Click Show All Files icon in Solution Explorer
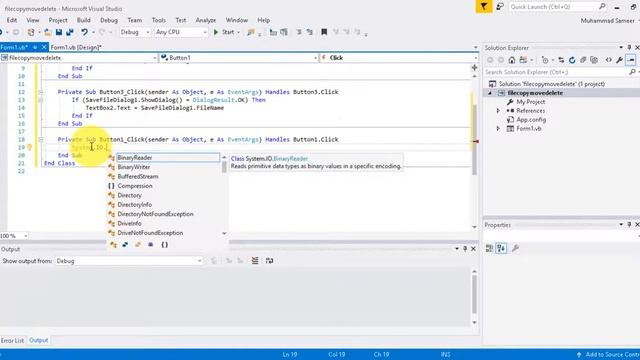Viewport: 640px width, 360px height. click(x=594, y=60)
